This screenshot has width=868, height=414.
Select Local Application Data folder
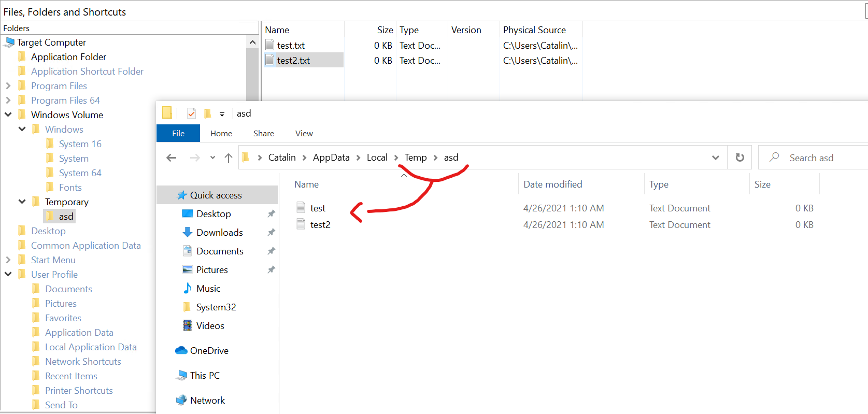click(x=91, y=347)
